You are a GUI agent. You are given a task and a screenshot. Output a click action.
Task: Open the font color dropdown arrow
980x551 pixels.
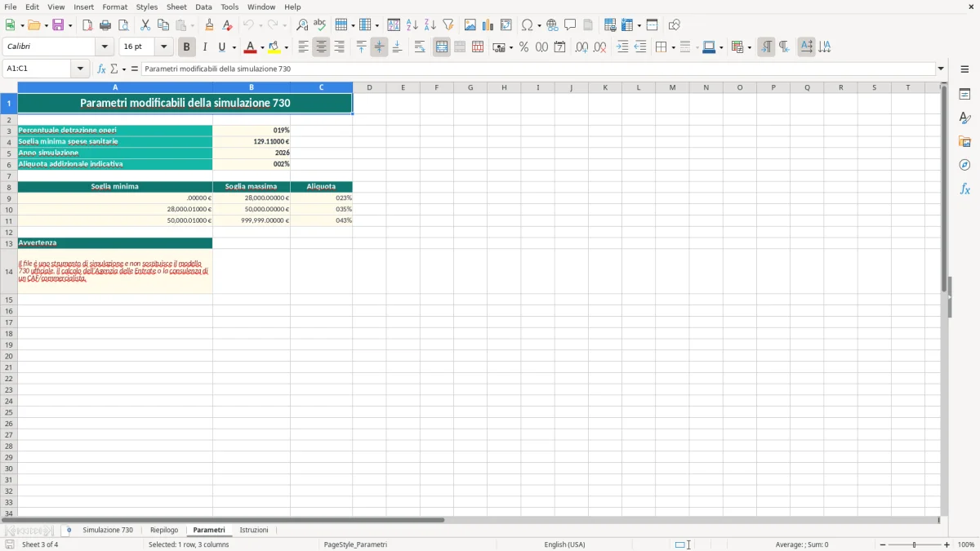pyautogui.click(x=262, y=47)
